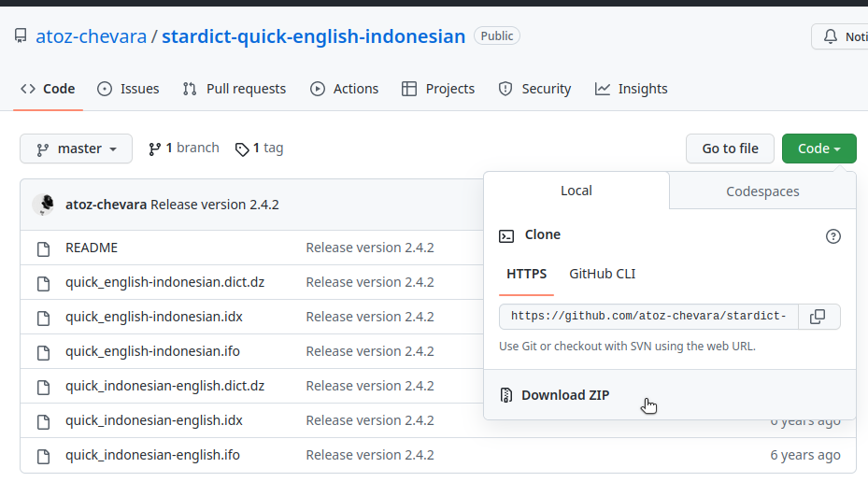Click the terminal icon beside Clone
The width and height of the screenshot is (868, 482).
coord(506,235)
